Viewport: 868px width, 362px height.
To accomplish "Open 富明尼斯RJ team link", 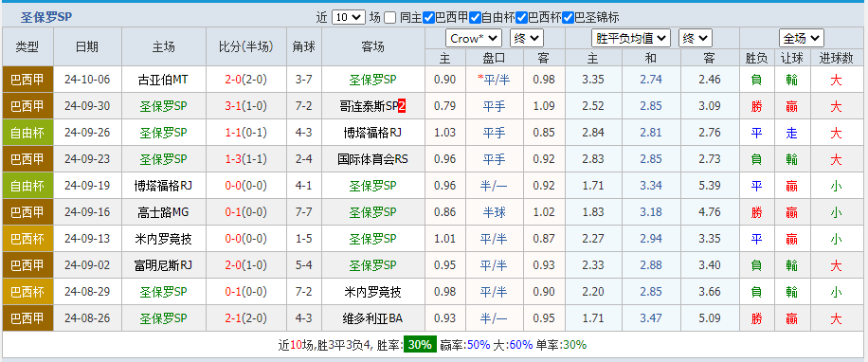I will (x=163, y=265).
